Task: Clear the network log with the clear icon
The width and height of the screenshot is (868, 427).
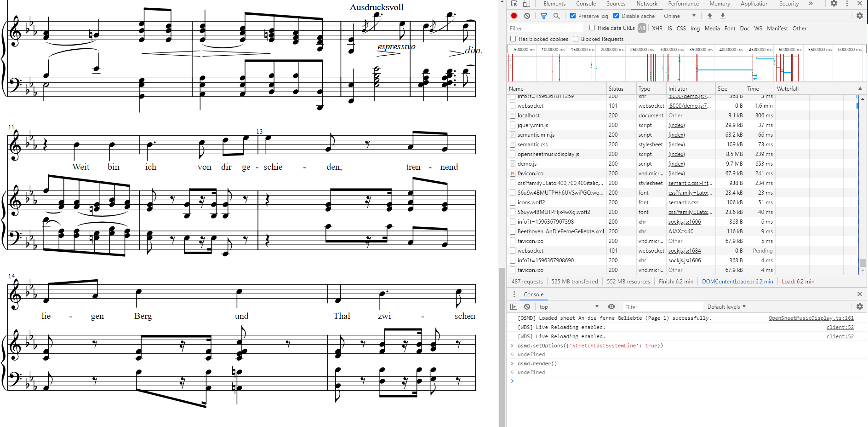Action: [x=527, y=16]
